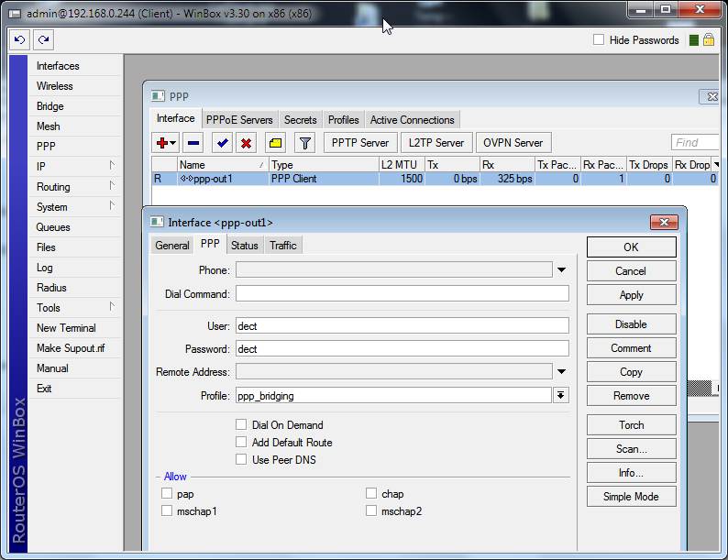
Task: Click the Undo arrow icon
Action: (x=19, y=40)
